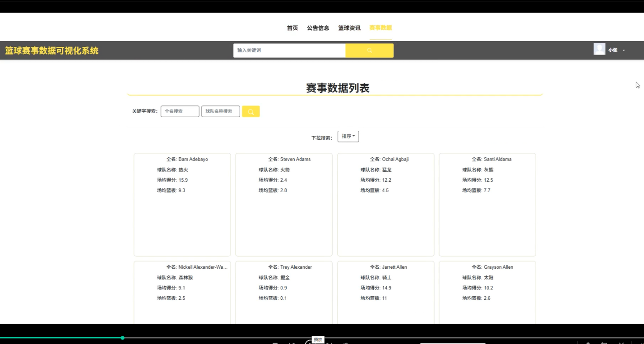The image size is (644, 344).
Task: Click the 场均得分 value 12.2
Action: coord(387,180)
